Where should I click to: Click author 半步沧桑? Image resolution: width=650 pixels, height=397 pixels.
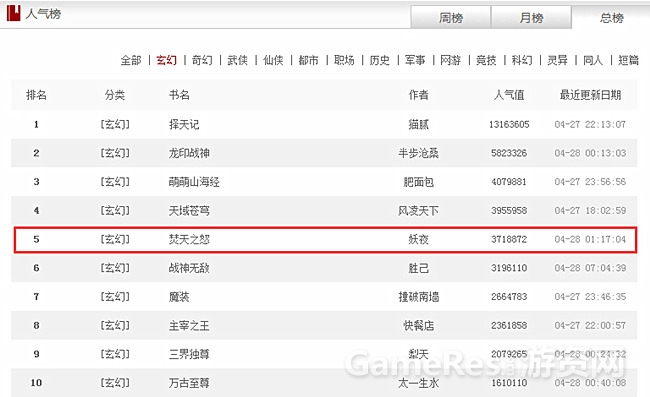click(x=419, y=153)
